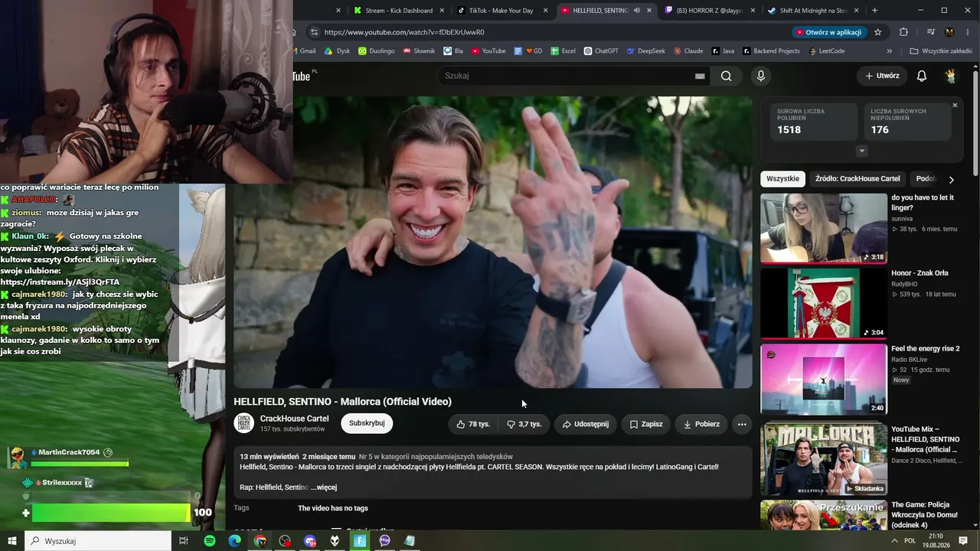Open the Duolingo bookmark
The height and width of the screenshot is (551, 980).
click(376, 51)
